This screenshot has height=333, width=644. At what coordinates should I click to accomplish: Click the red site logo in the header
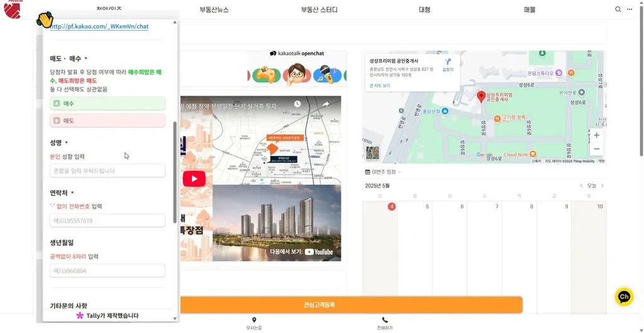(13, 10)
